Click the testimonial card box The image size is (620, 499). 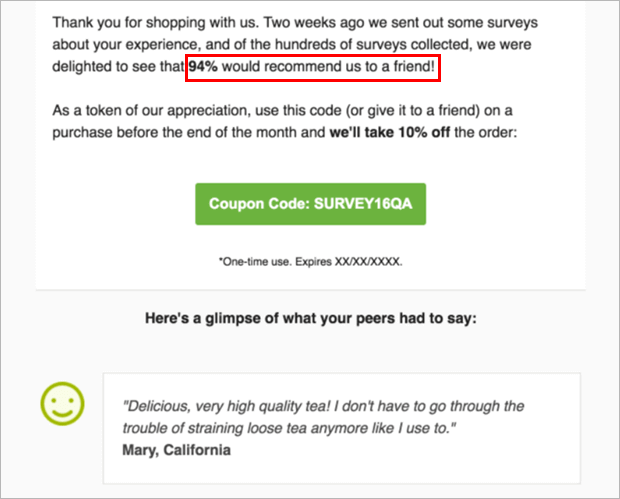tap(342, 428)
